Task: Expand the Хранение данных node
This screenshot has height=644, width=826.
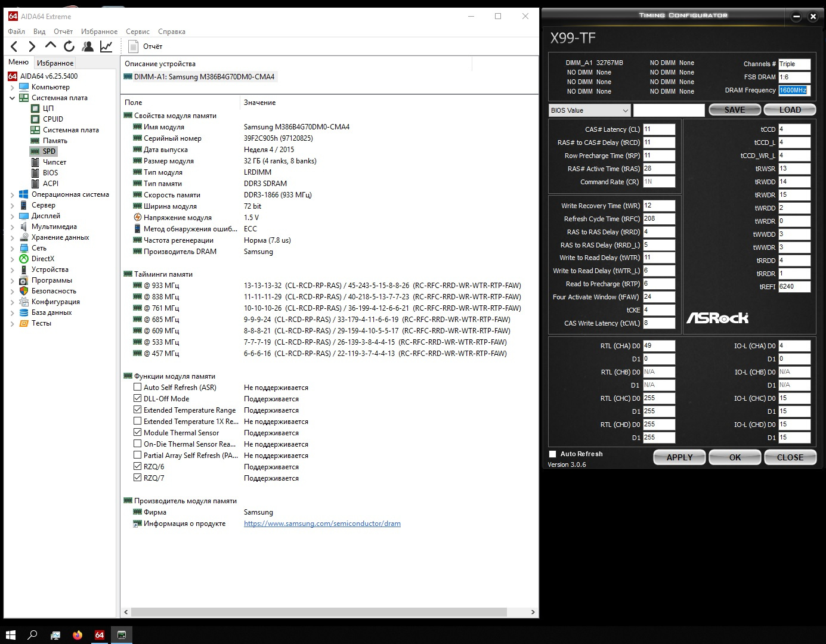Action: coord(13,237)
